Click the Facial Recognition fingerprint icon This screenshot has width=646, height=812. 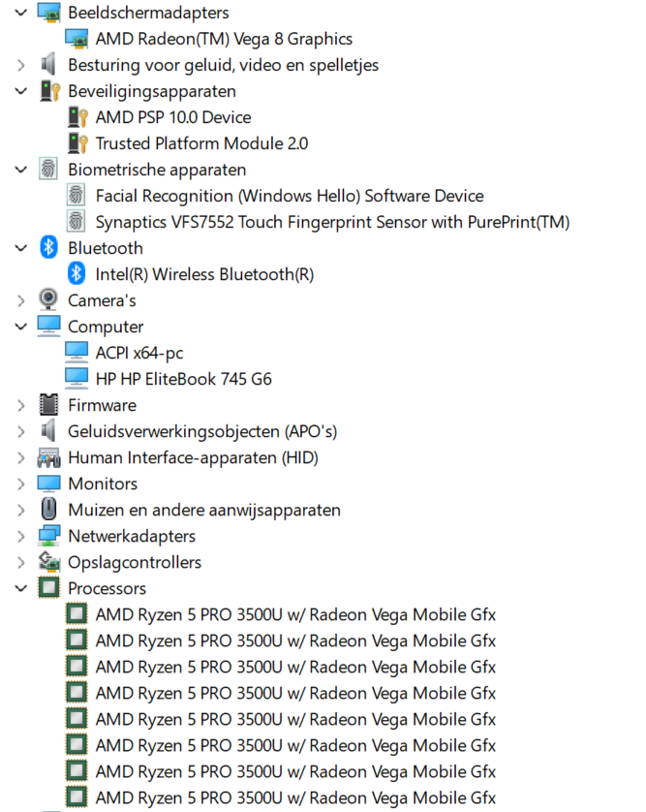point(77,196)
